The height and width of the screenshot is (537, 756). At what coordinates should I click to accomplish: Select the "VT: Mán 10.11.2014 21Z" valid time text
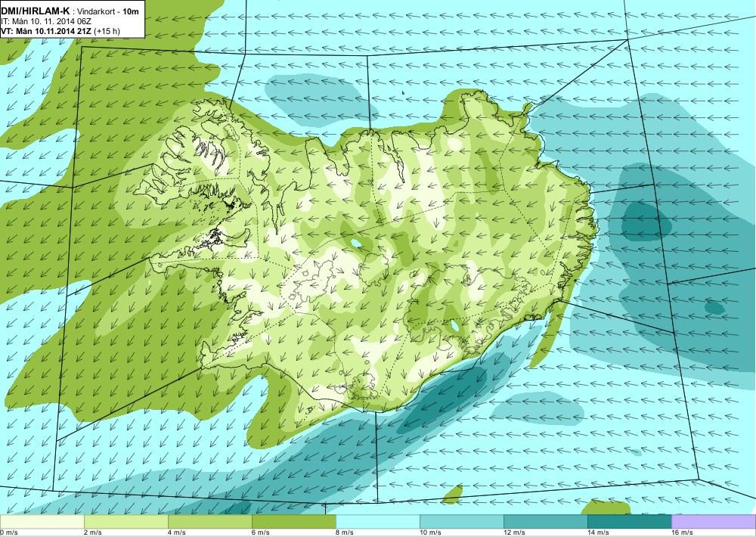click(x=46, y=31)
